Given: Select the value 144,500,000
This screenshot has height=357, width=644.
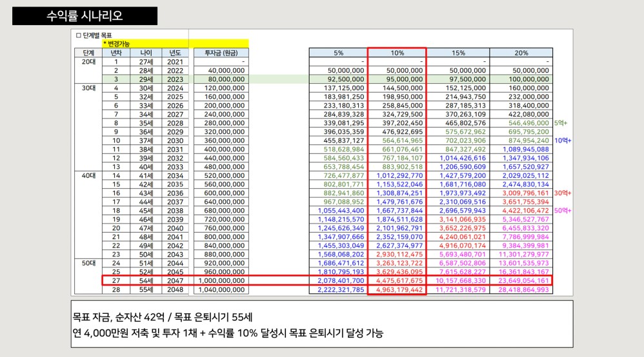Looking at the screenshot, I should [403, 88].
